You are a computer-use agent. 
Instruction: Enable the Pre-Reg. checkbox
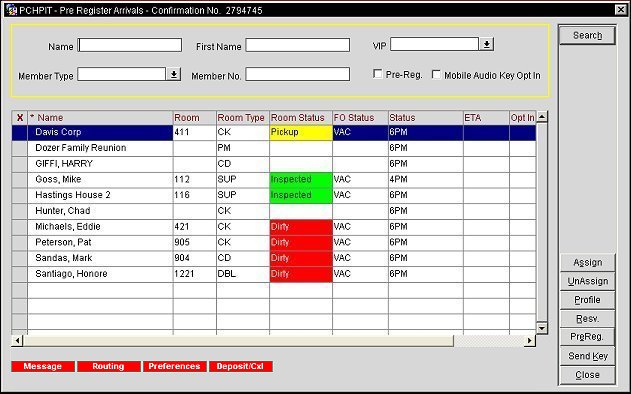(x=377, y=74)
